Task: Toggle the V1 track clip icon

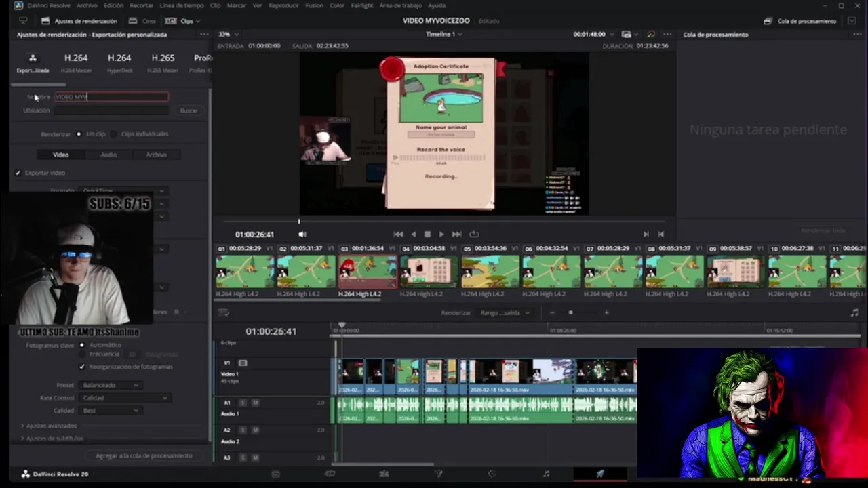Action: tap(242, 363)
